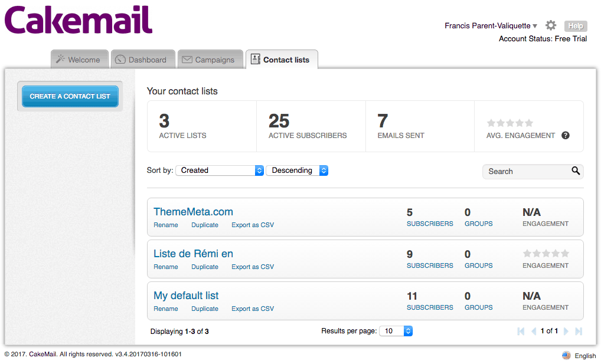This screenshot has width=601, height=364.
Task: View ThemeMeta.com 5 subscribers
Action: click(x=430, y=218)
